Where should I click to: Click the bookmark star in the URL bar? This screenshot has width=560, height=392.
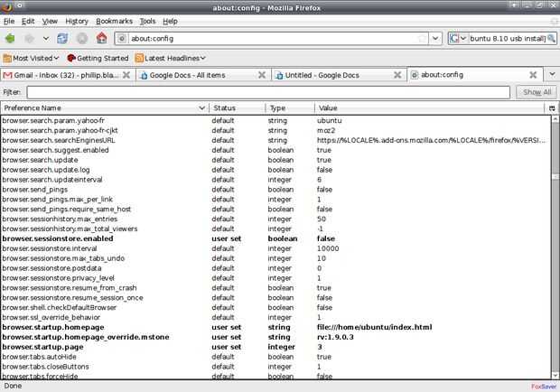(x=422, y=38)
